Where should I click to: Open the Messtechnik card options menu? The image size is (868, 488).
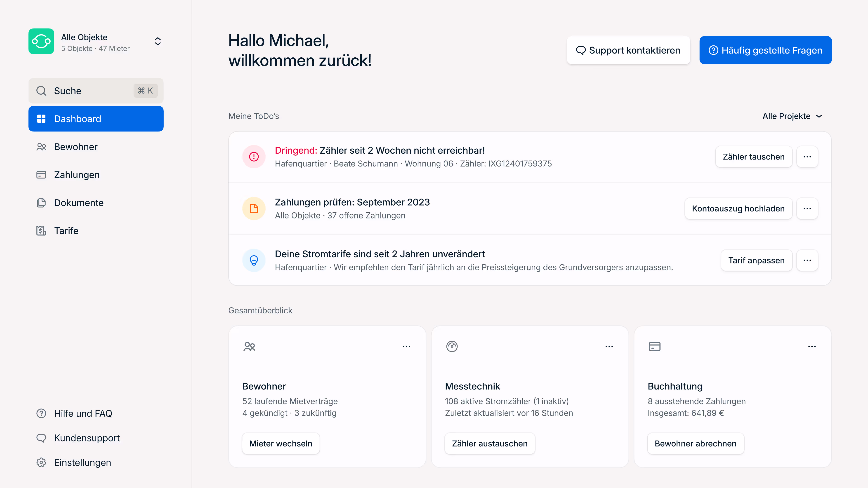[609, 346]
